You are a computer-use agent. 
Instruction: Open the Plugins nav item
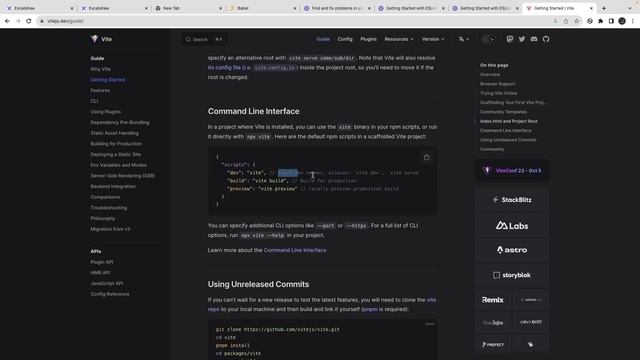coord(368,39)
